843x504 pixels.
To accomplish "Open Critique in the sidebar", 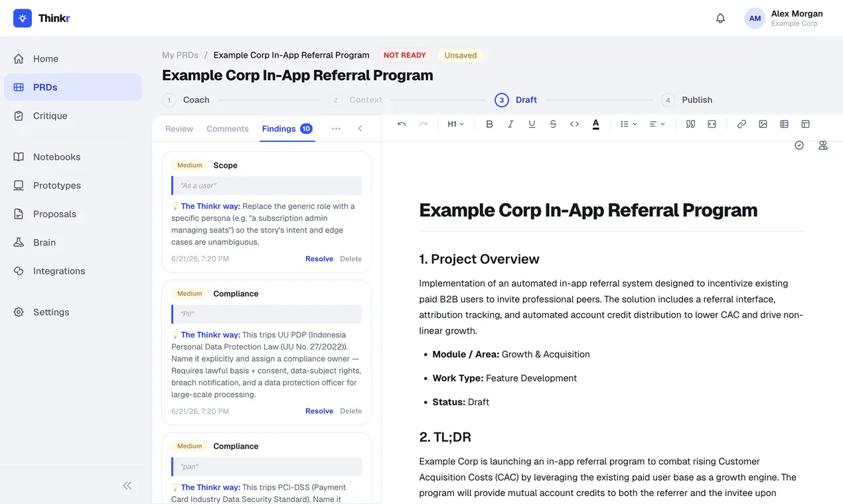I will (73, 115).
